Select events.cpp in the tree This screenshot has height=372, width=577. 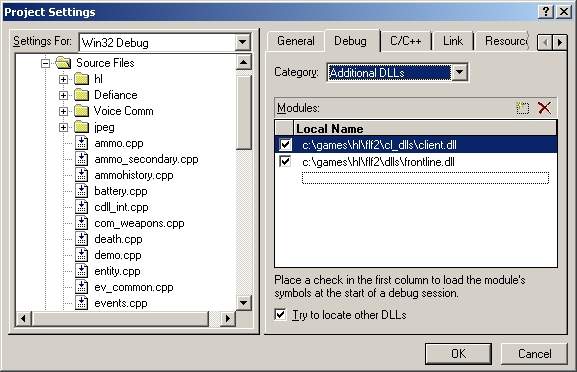click(121, 304)
